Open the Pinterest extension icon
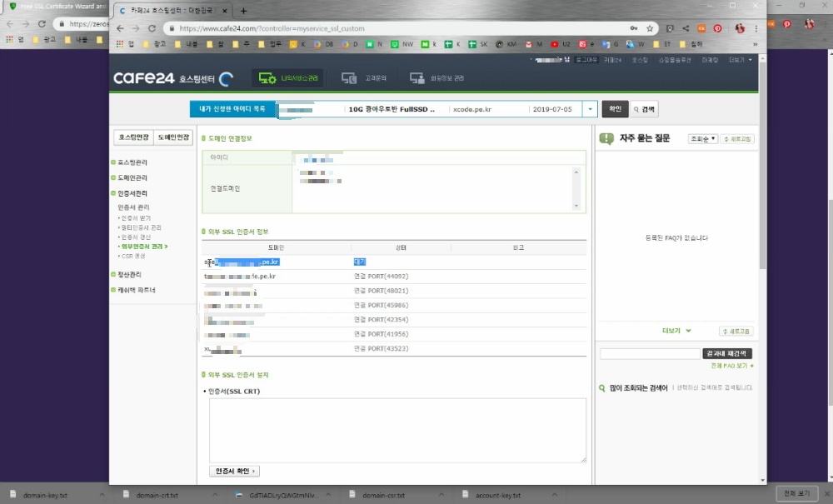 [718, 28]
